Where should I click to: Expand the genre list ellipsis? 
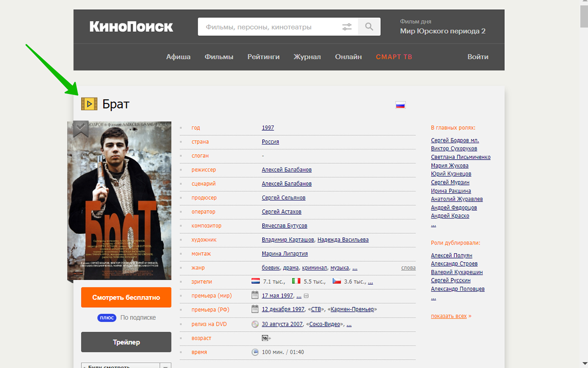355,268
